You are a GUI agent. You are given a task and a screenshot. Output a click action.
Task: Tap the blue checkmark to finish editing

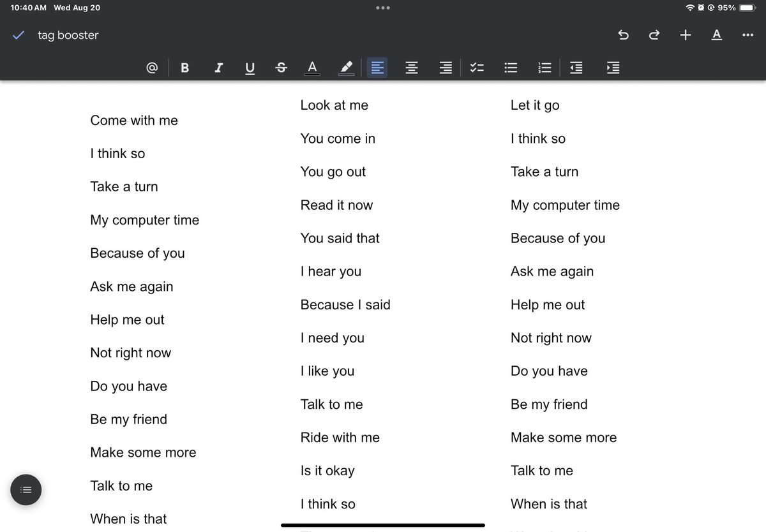tap(19, 35)
